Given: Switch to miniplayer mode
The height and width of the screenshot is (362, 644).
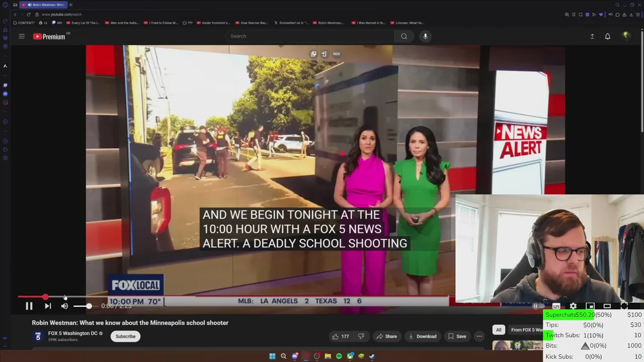Looking at the screenshot, I should click(590, 306).
